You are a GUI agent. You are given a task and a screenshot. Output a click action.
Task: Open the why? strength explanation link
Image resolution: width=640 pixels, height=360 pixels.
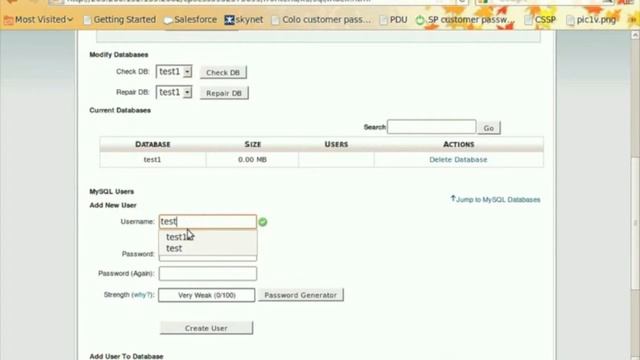point(142,295)
